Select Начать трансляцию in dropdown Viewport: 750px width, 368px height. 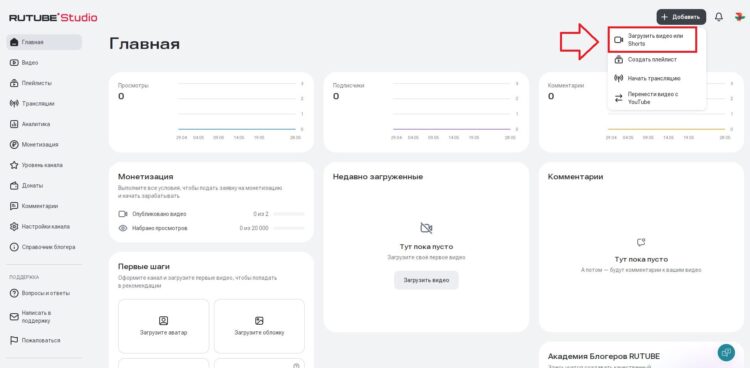657,78
